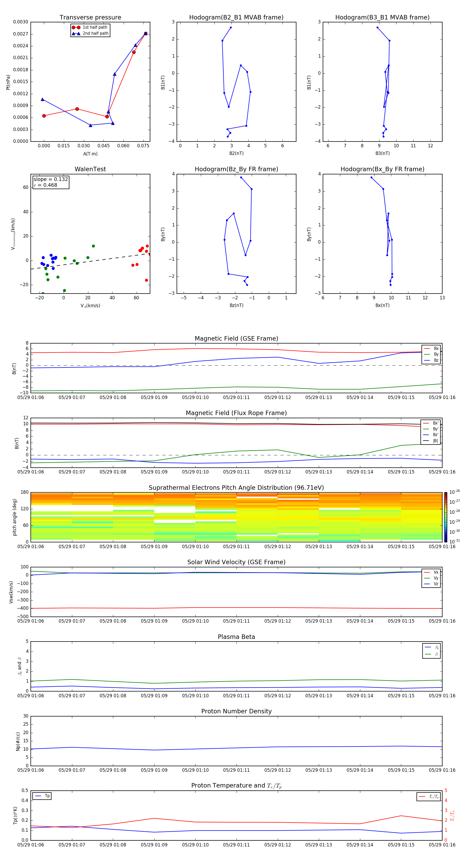The width and height of the screenshot is (473, 868).
Task: Select the "1st half path" legend entry
Action: [x=90, y=27]
